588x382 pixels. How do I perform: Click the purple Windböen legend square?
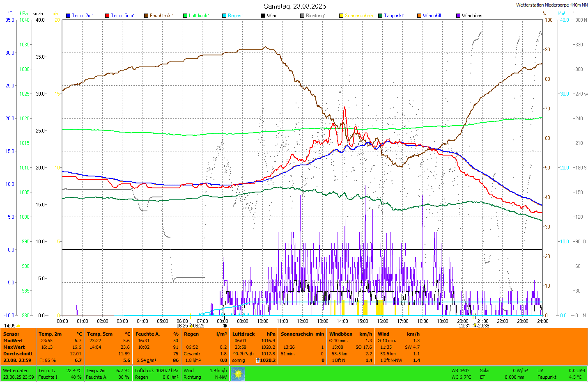pyautogui.click(x=458, y=16)
